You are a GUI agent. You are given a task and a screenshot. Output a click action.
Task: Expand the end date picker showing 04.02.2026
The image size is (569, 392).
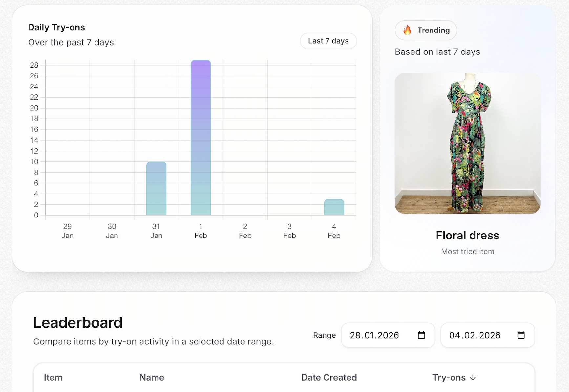tap(487, 335)
